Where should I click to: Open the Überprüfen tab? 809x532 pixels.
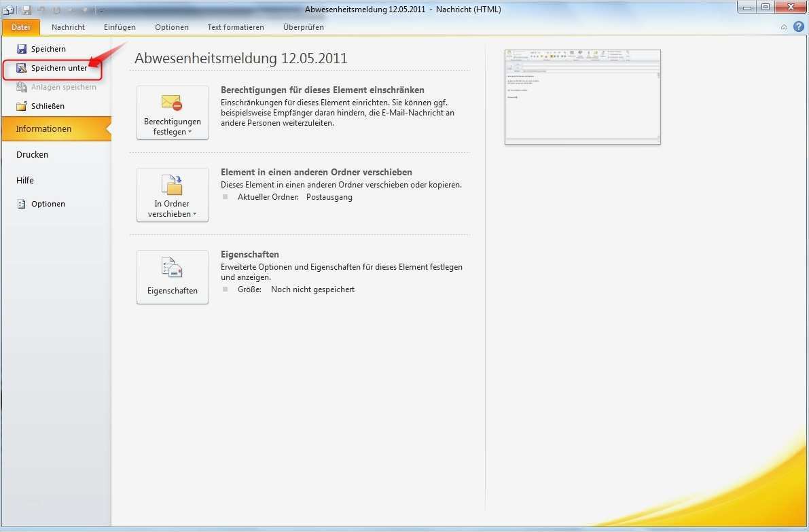coord(304,27)
